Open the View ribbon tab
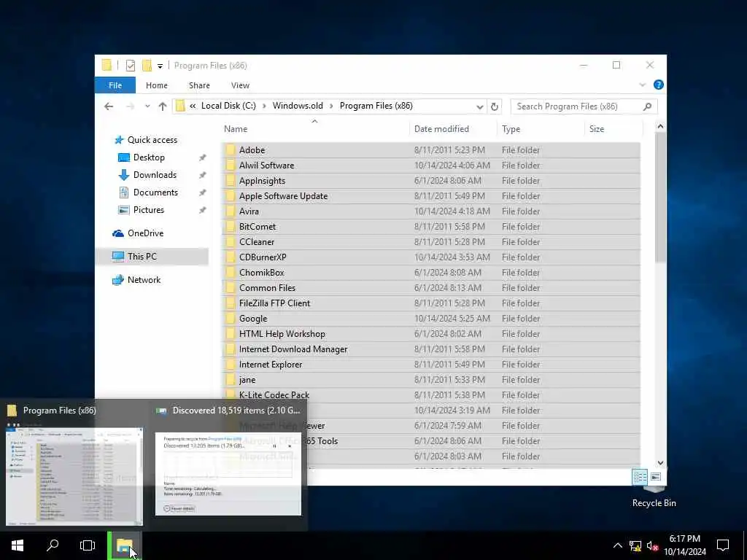This screenshot has height=560, width=747. [x=240, y=85]
